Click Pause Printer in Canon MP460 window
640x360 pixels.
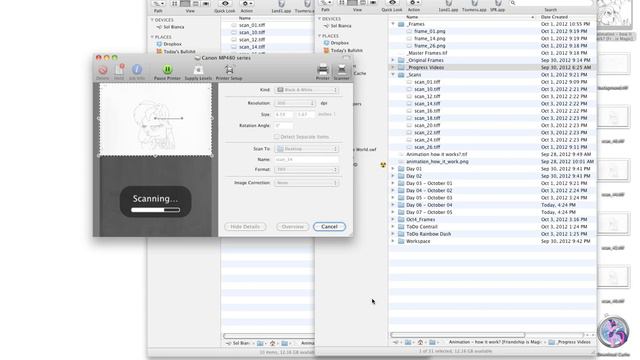(x=167, y=72)
